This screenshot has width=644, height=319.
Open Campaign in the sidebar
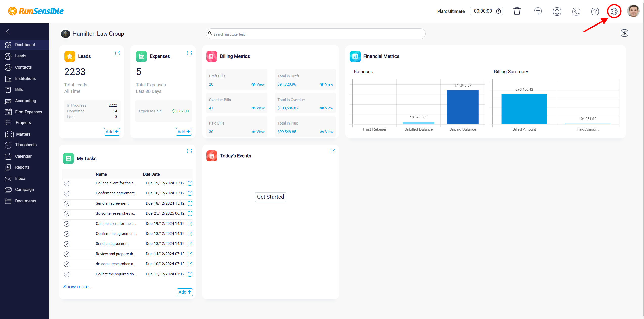[x=24, y=190]
